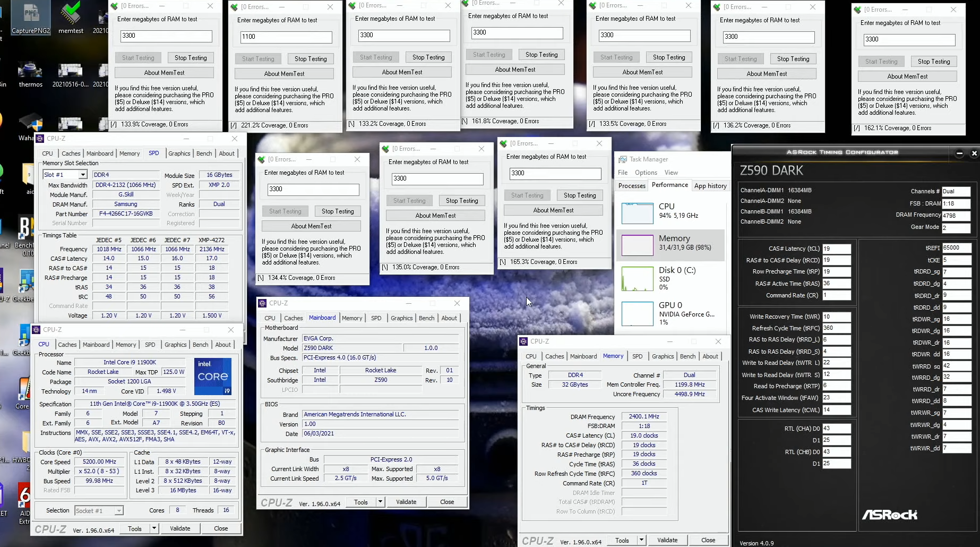Image resolution: width=980 pixels, height=547 pixels.
Task: Open the SPD tab in the CPU-Z DRAM timings window
Action: pyautogui.click(x=638, y=356)
